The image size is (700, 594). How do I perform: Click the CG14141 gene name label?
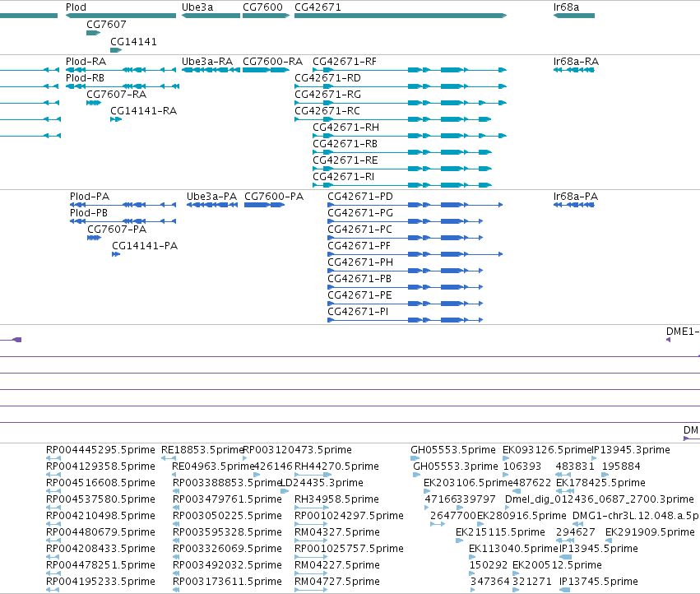point(133,41)
